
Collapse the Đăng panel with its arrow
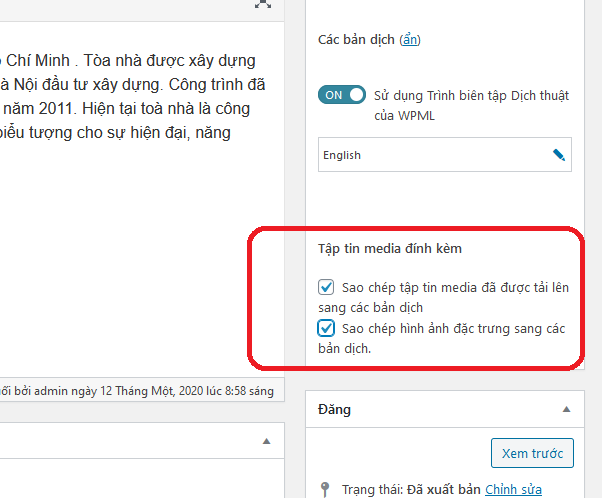pyautogui.click(x=567, y=410)
